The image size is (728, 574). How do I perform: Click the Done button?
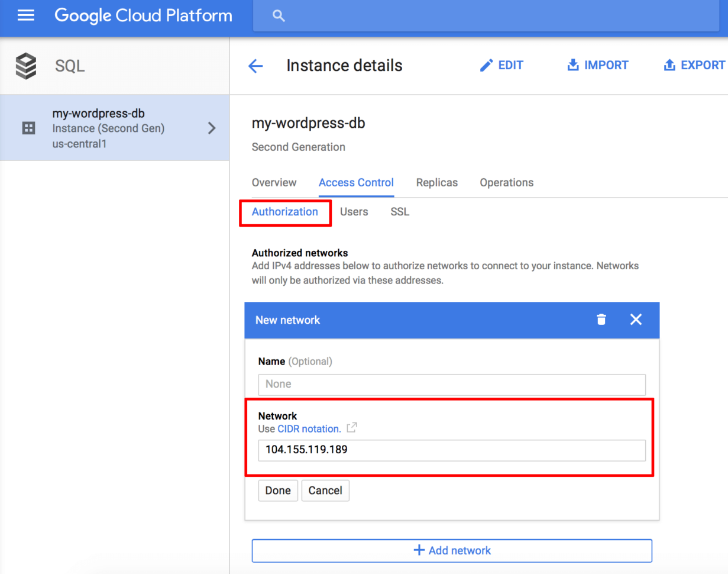pos(278,491)
